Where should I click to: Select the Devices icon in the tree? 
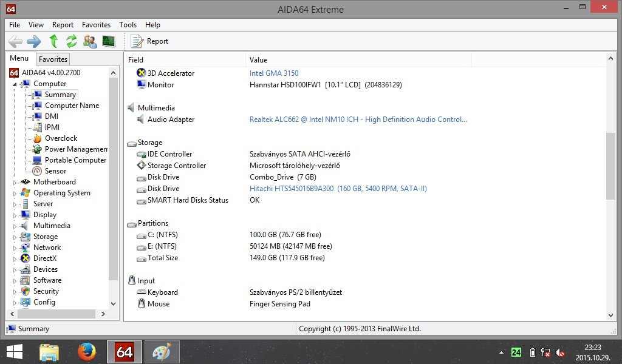pos(26,269)
